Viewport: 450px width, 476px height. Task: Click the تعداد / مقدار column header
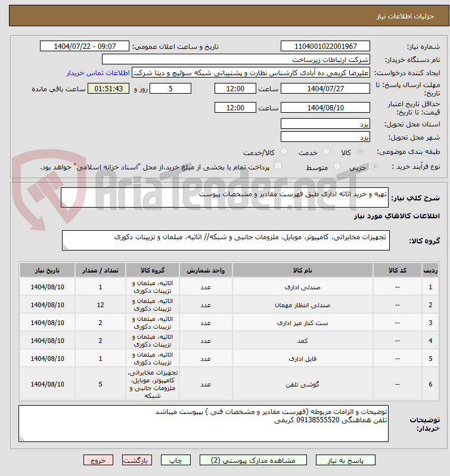pos(100,270)
